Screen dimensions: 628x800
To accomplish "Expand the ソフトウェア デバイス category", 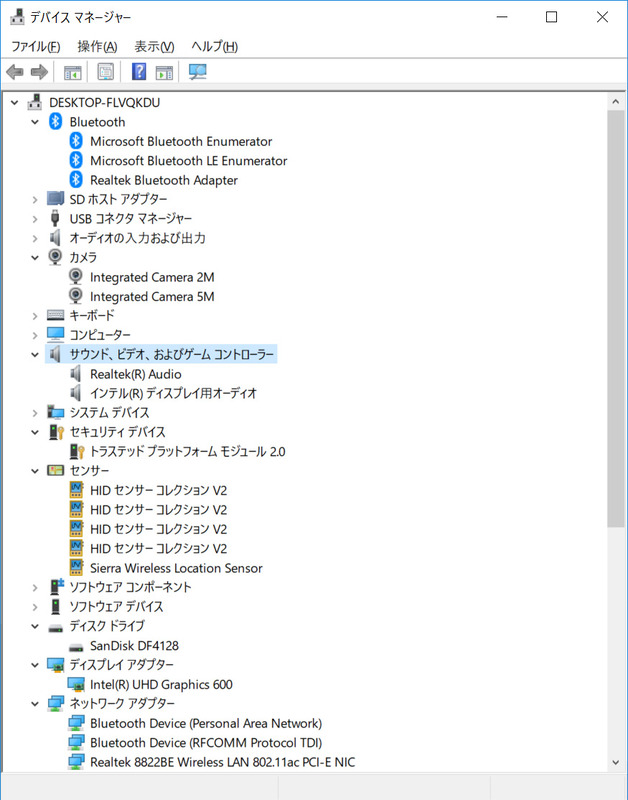I will (x=35, y=607).
